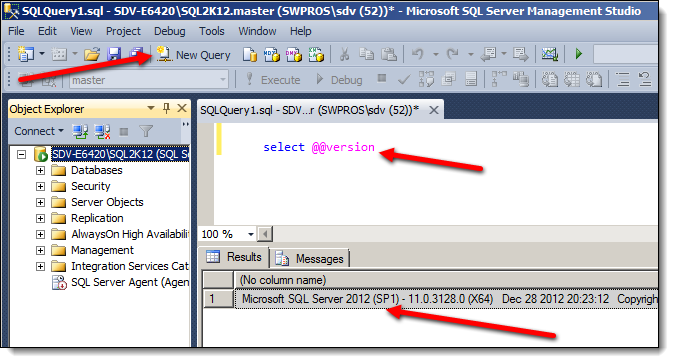The height and width of the screenshot is (363, 674).
Task: Open the Help menu
Action: [x=300, y=31]
